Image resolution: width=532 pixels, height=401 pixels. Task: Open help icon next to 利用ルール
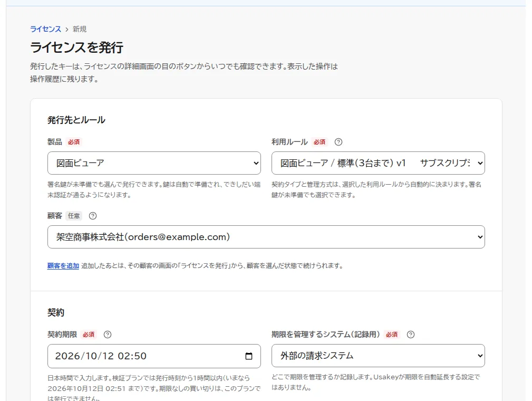(338, 142)
